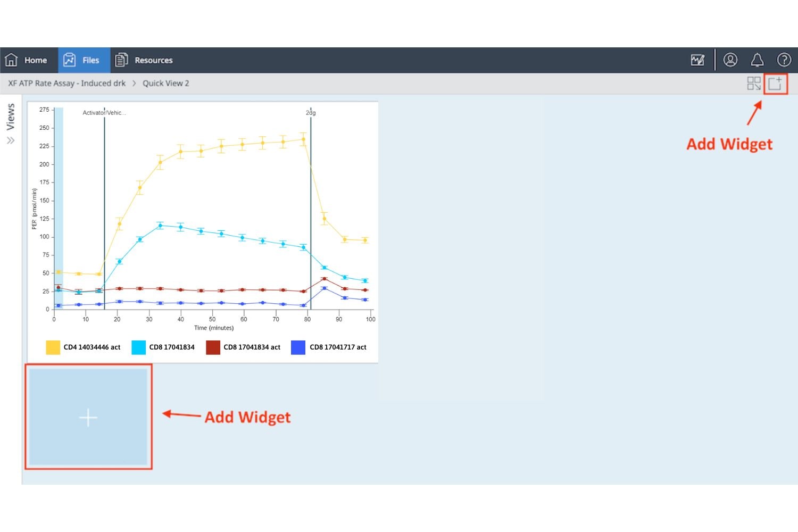Click the help question mark icon
Viewport: 798px width, 532px height.
[x=784, y=60]
